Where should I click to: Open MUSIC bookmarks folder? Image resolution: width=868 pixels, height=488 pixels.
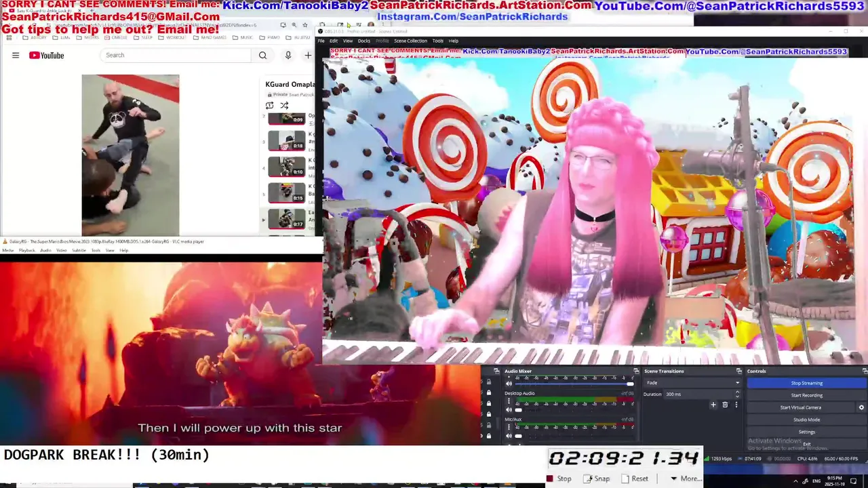(243, 37)
